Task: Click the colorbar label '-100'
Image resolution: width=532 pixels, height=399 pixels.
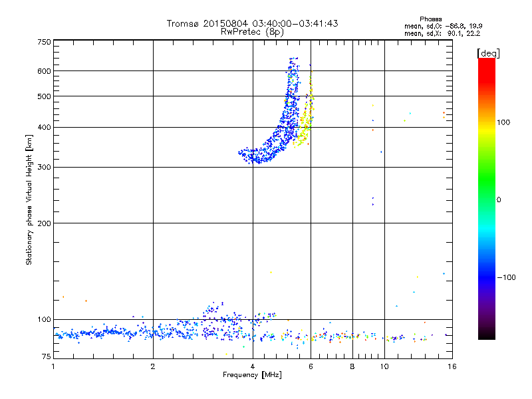Action: click(506, 277)
